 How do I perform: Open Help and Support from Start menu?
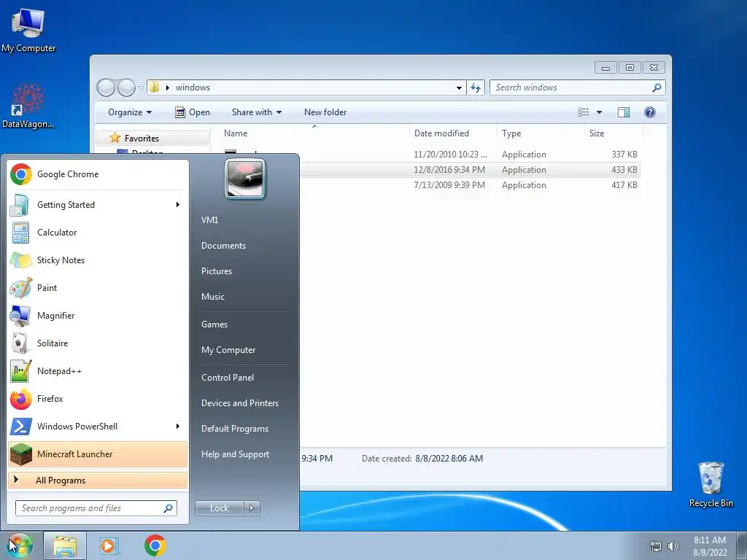click(x=235, y=454)
